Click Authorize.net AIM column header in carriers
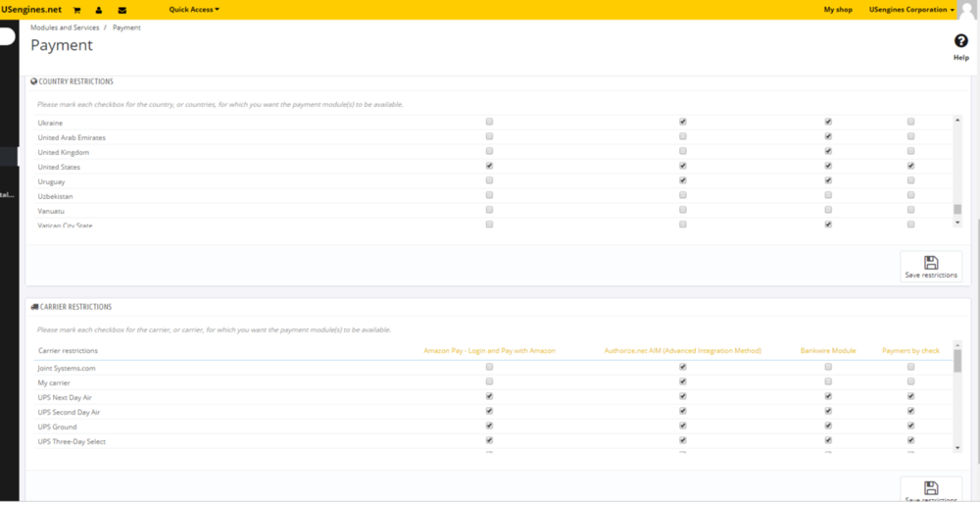This screenshot has width=980, height=505. [x=682, y=350]
